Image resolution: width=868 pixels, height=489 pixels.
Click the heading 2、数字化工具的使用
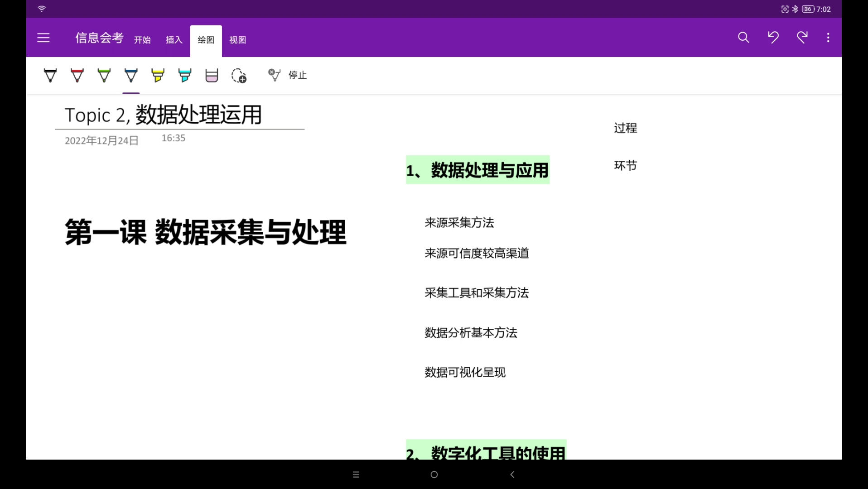pos(486,451)
